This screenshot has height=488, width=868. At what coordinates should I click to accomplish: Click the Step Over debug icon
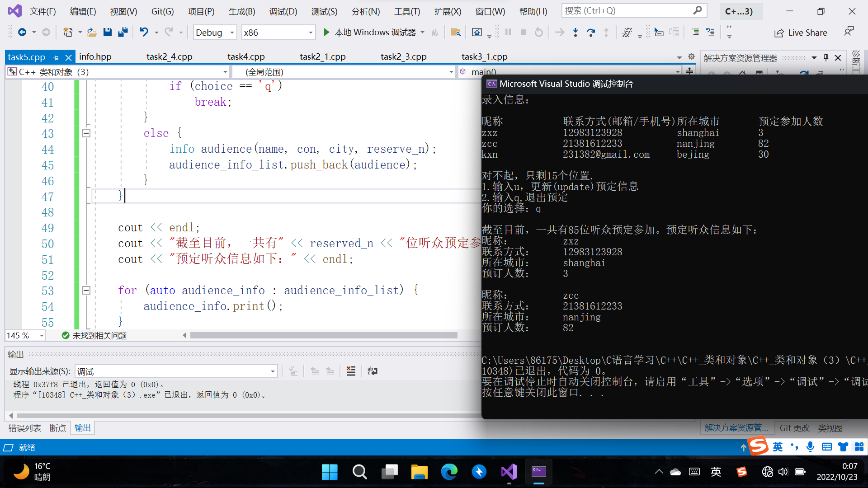point(590,32)
